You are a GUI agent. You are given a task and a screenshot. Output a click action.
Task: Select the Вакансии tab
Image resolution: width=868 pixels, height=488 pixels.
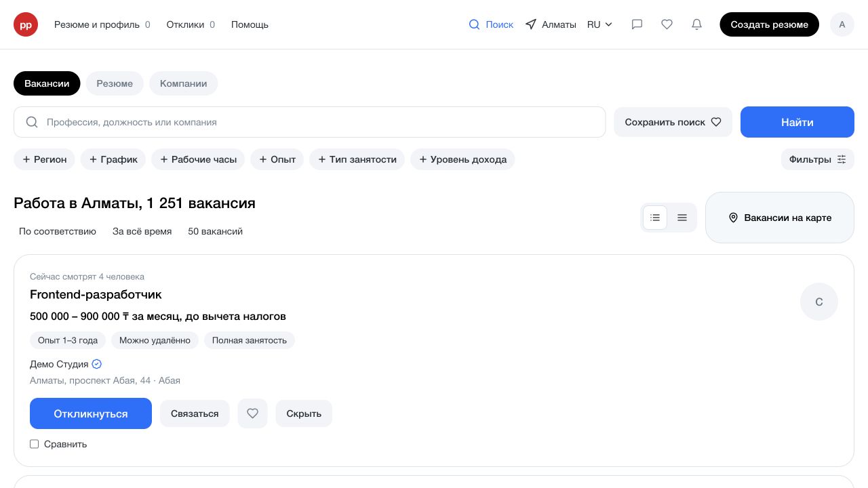tap(47, 83)
